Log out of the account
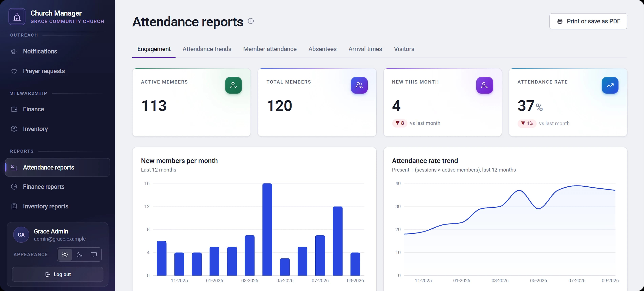Screen dimensions: 644x291 (57, 274)
